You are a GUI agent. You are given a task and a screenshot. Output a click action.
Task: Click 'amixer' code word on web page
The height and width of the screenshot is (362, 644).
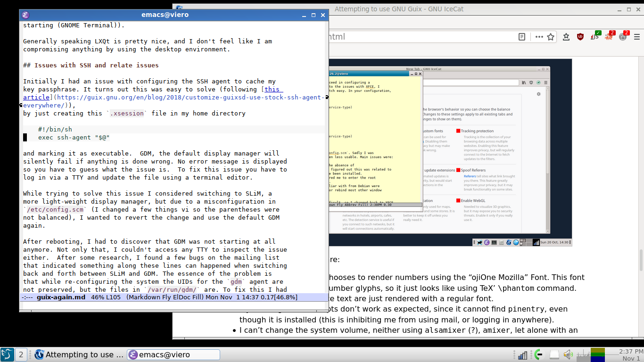[x=497, y=330]
